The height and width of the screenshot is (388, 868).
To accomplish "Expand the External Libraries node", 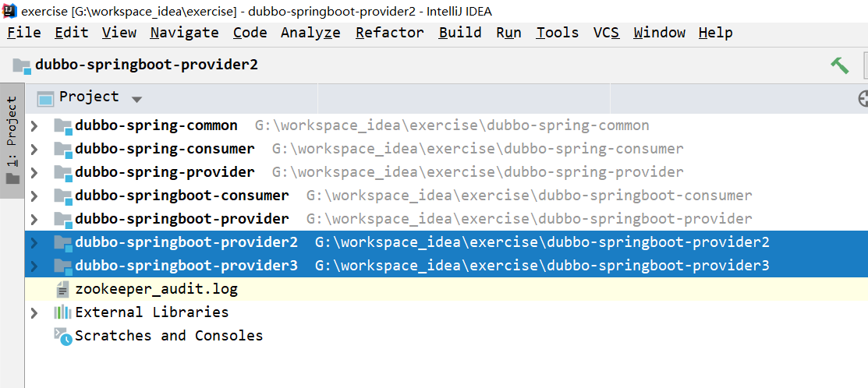I will pyautogui.click(x=34, y=313).
